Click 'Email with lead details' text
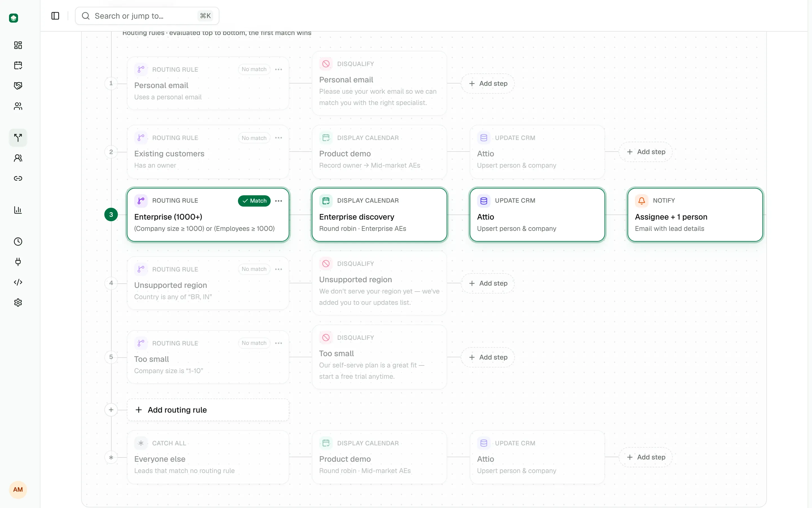Image resolution: width=812 pixels, height=508 pixels. coord(669,229)
